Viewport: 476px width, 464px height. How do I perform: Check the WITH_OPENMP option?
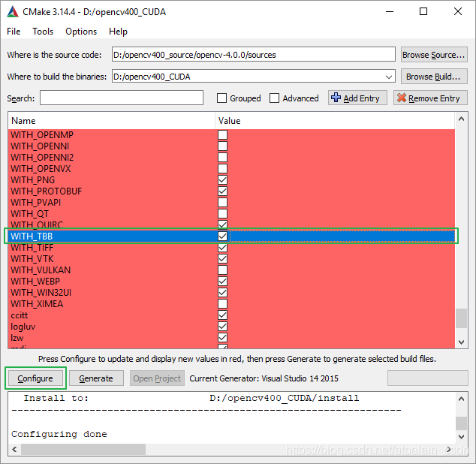pyautogui.click(x=222, y=135)
